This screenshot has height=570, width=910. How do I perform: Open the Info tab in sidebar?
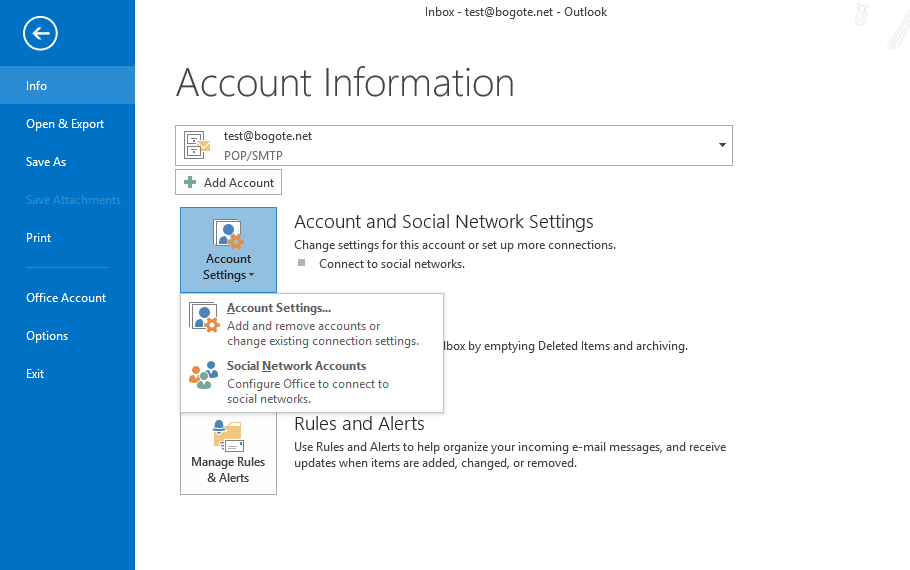(37, 86)
